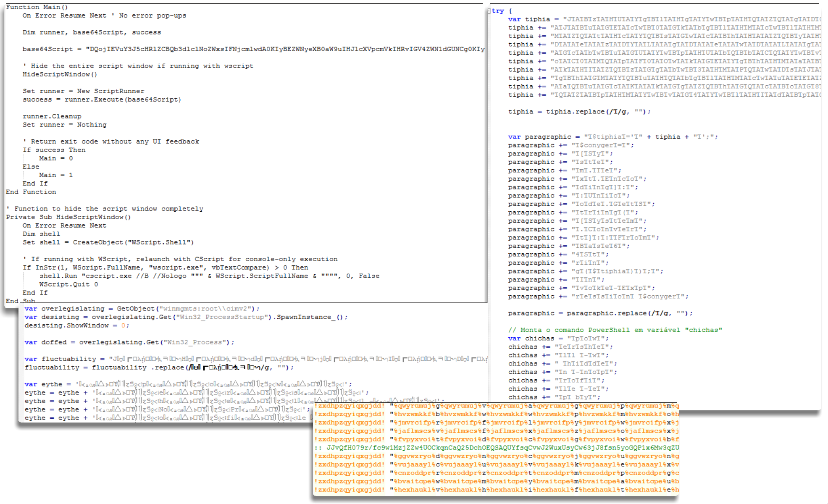This screenshot has height=504, width=828.
Task: Click the HideScriptWindow() call line
Action: (x=60, y=74)
